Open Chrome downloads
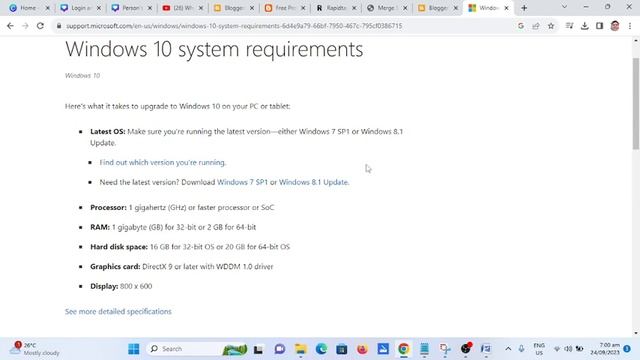Screen dimensions: 640x360 click(584, 26)
